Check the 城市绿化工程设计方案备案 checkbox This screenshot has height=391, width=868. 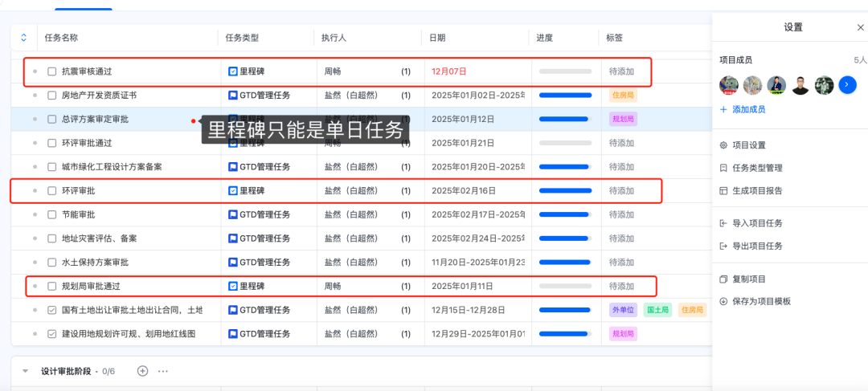tap(52, 167)
